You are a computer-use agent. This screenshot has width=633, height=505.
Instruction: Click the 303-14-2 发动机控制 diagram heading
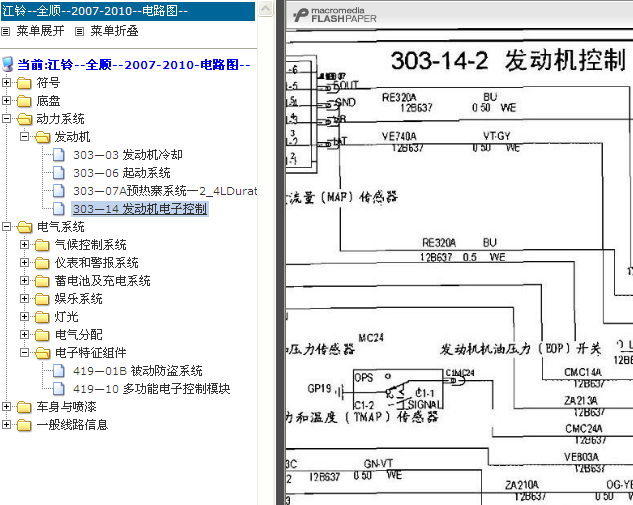click(x=508, y=61)
